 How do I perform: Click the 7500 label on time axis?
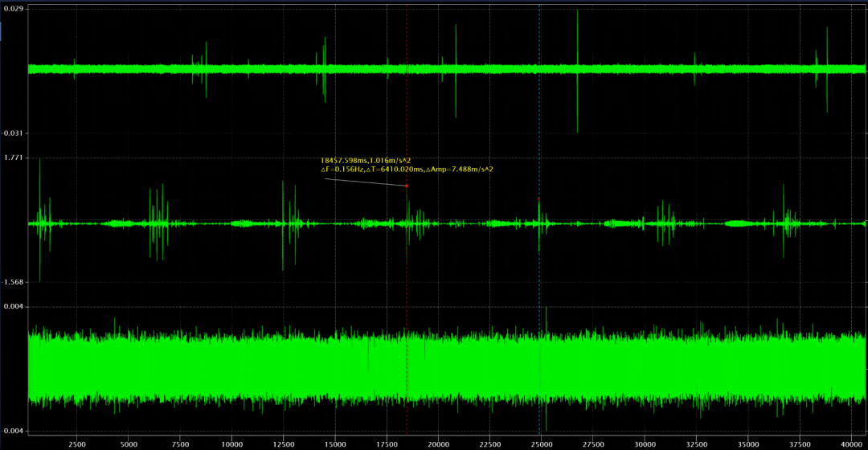tap(180, 443)
